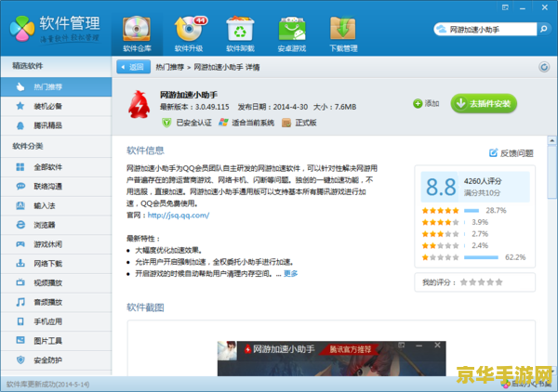
Task: Click the 软件信息 section heading
Action: coord(145,150)
